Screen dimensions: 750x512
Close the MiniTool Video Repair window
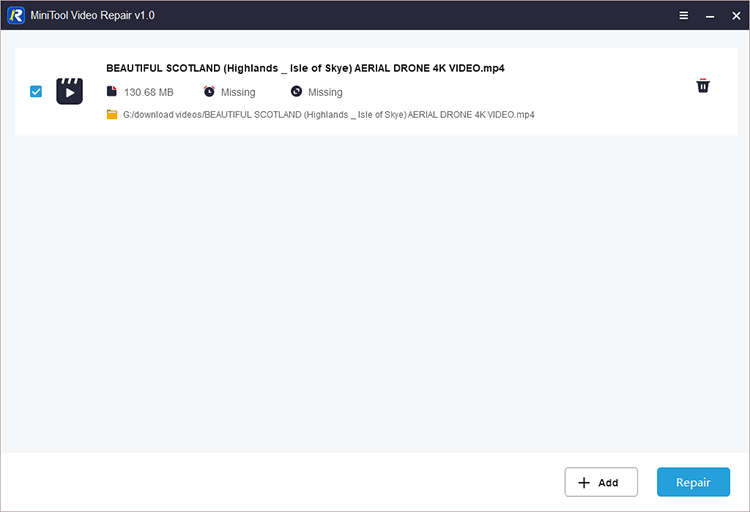pos(735,16)
